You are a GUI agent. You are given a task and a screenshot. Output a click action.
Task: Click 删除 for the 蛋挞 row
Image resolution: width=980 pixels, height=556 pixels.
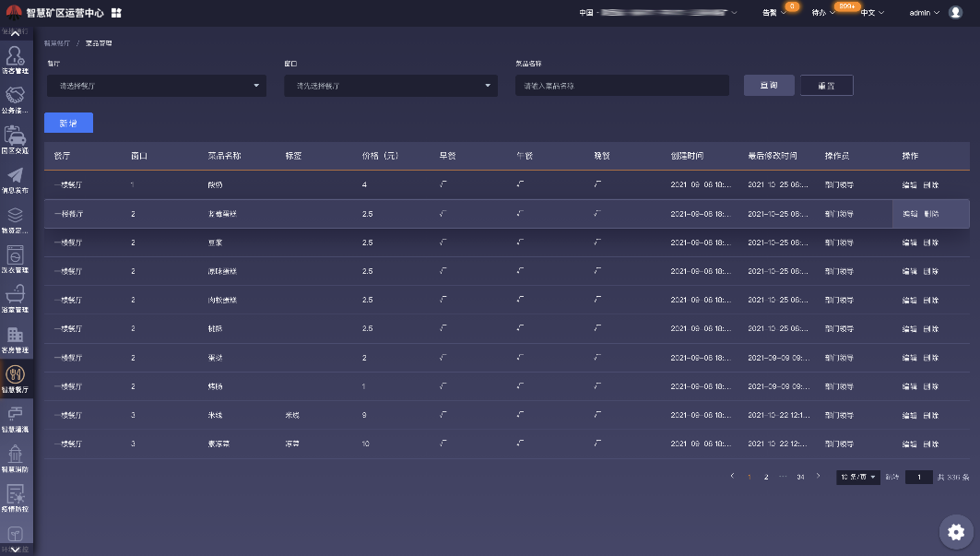point(930,358)
